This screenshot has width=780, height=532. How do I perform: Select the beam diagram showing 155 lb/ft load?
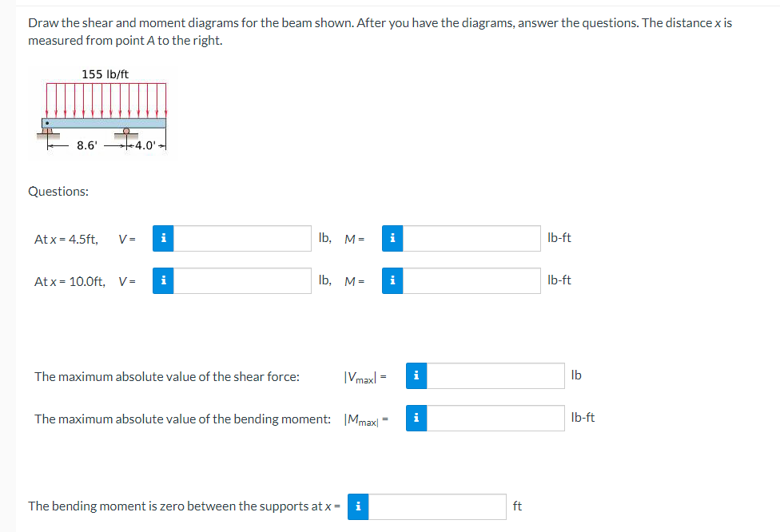tap(104, 112)
